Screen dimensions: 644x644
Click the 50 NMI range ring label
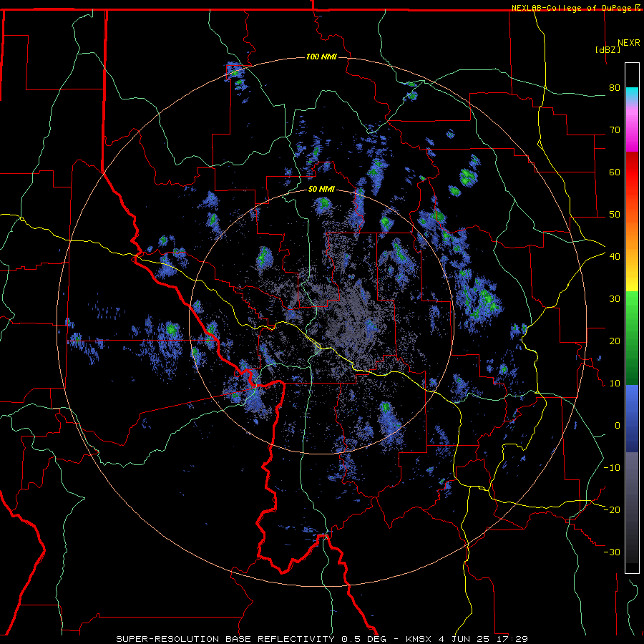coord(321,190)
